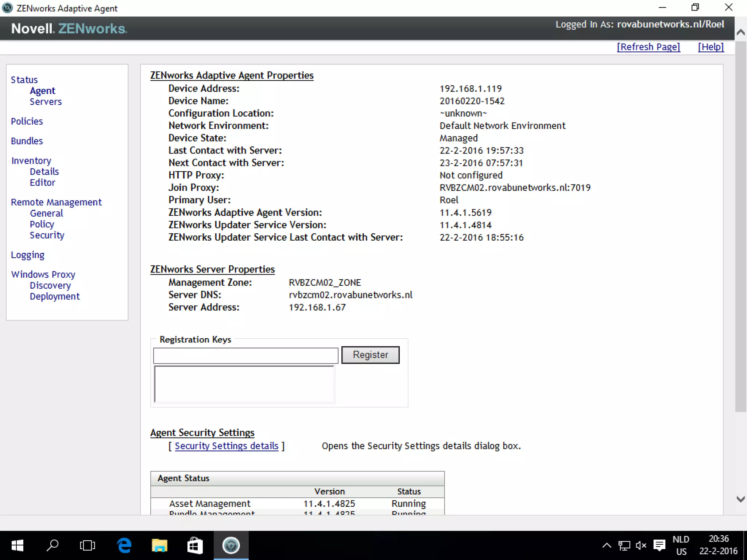747x560 pixels.
Task: Open the Status section in sidebar
Action: (x=24, y=80)
